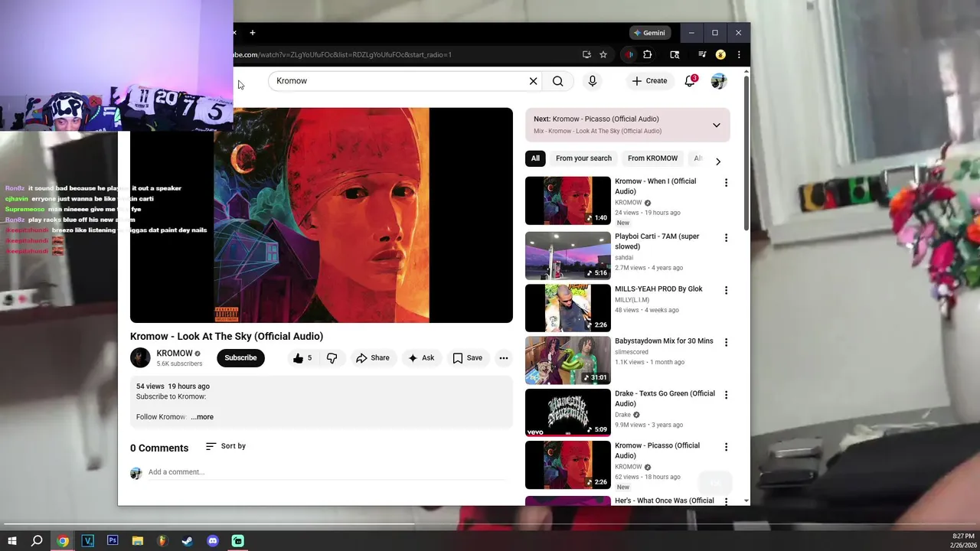Open options for Playboi Carti - 7AM
The image size is (980, 551).
[x=726, y=238]
